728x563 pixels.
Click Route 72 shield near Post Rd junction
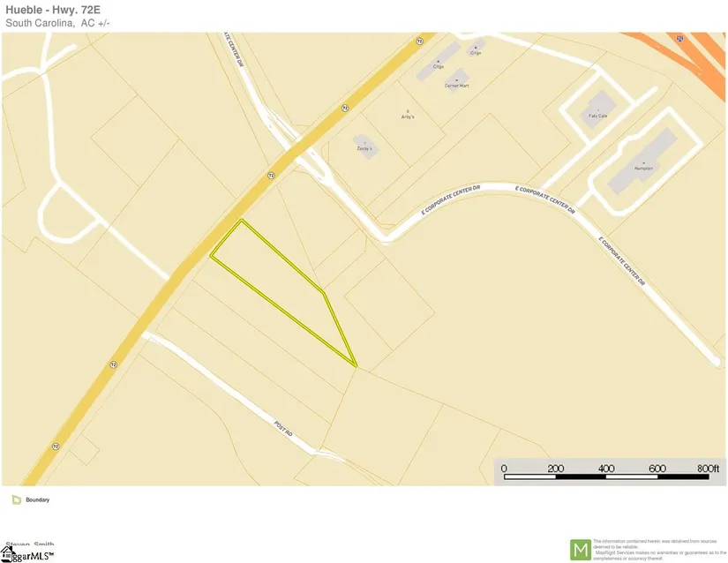click(x=113, y=364)
